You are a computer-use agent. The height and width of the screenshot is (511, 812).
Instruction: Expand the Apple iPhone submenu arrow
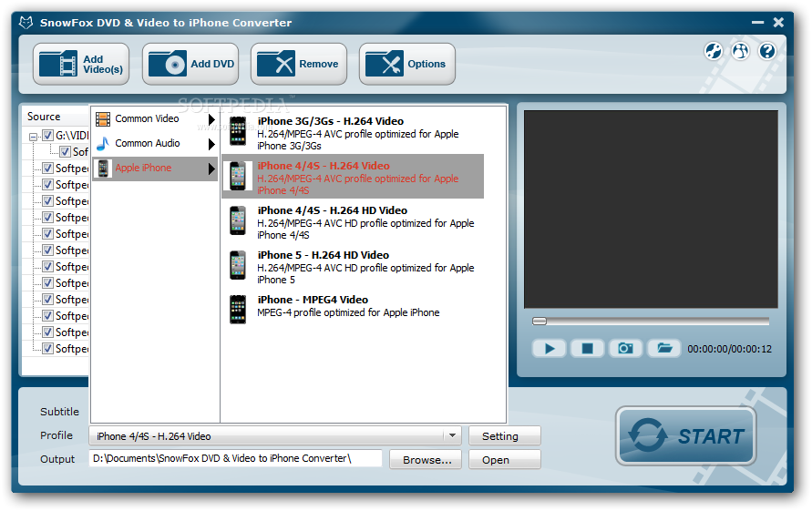point(211,169)
